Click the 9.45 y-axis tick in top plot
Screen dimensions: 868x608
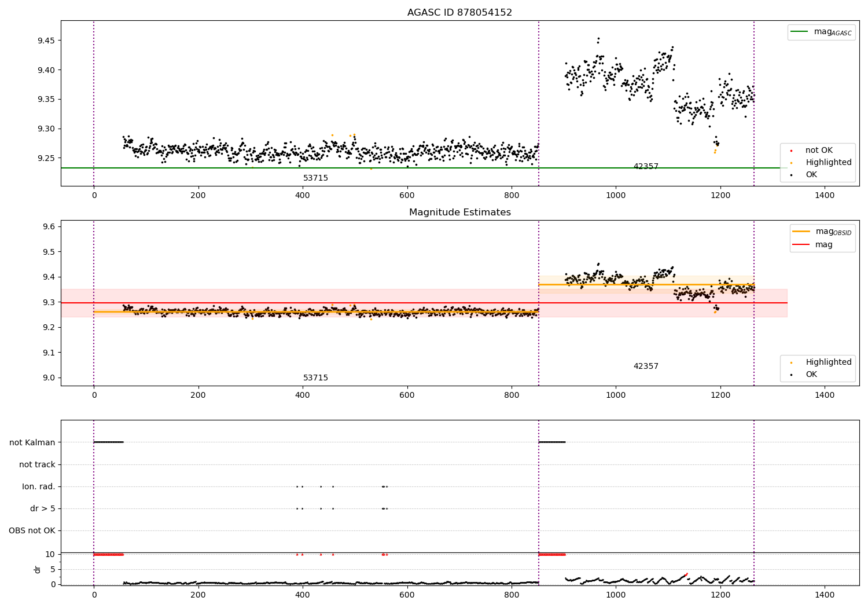click(46, 41)
